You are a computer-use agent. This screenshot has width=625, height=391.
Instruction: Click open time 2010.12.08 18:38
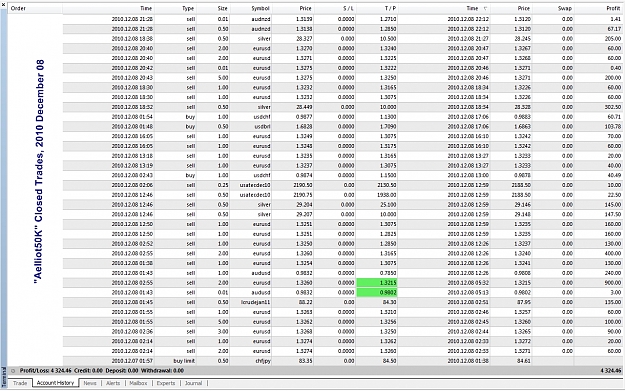[132, 39]
